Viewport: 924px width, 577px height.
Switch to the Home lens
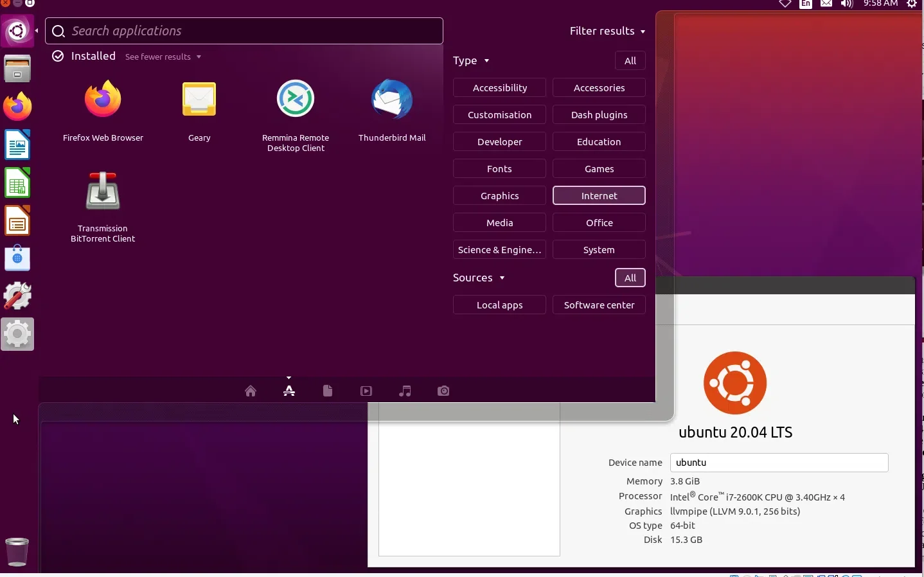(x=251, y=391)
